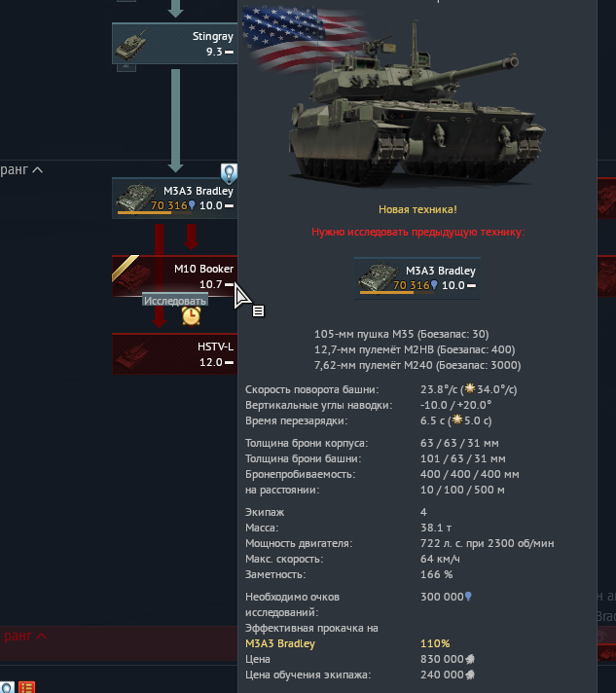Select the Stingray 9.3 vehicle card

click(175, 43)
